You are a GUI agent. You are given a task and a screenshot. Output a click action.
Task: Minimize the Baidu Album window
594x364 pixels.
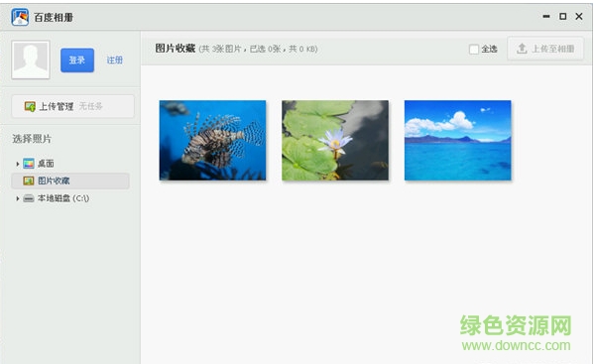(x=546, y=16)
